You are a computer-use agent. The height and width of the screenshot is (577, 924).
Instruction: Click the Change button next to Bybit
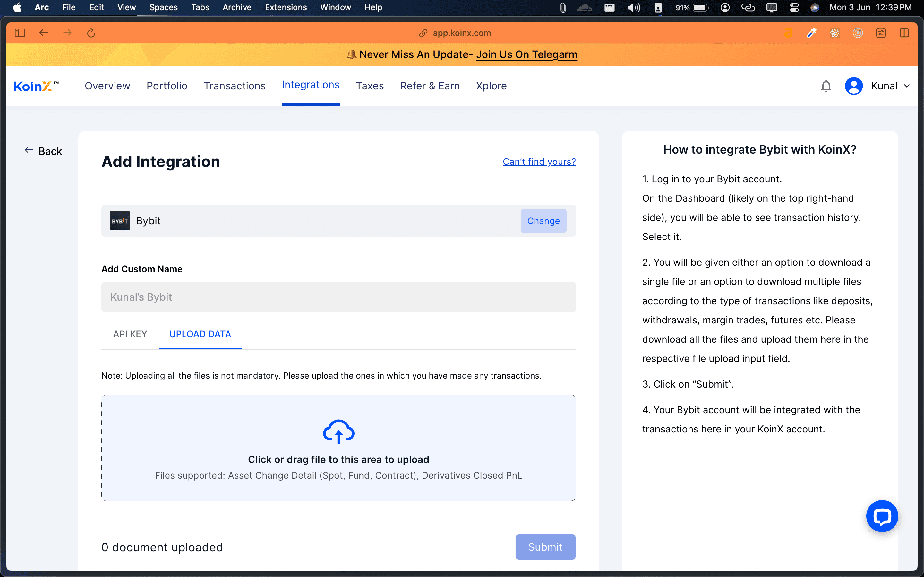click(x=543, y=221)
